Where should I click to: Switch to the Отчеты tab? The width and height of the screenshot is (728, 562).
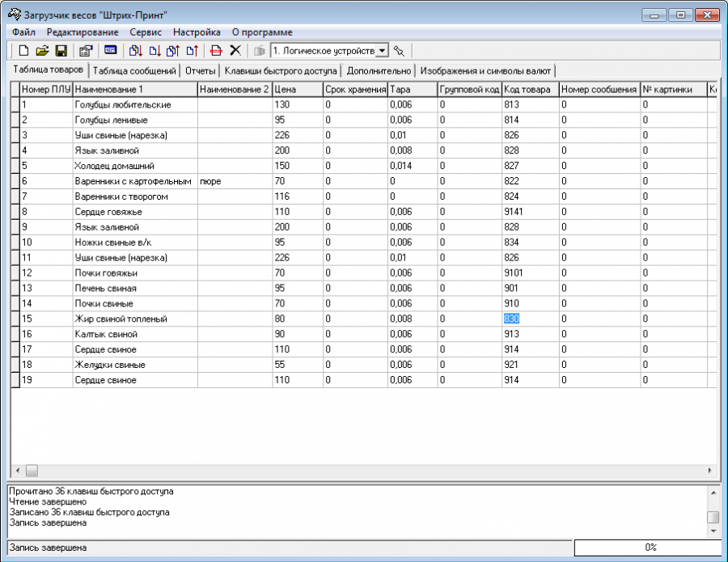[x=201, y=71]
